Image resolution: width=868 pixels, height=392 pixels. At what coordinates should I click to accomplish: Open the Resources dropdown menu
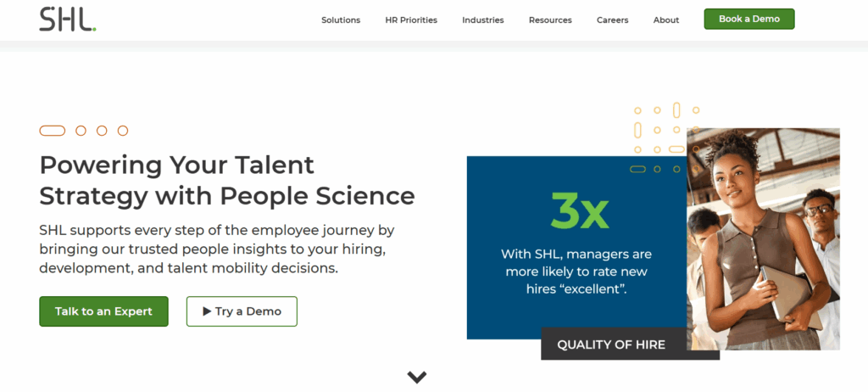(550, 20)
